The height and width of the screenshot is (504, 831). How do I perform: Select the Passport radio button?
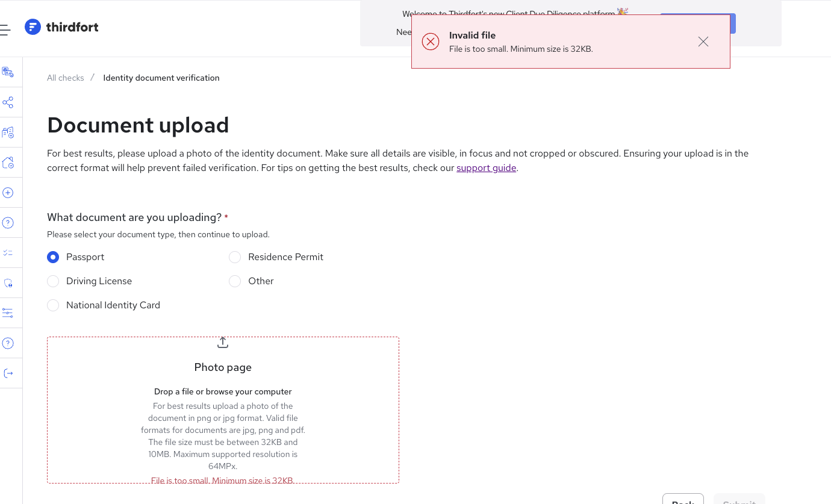(53, 257)
